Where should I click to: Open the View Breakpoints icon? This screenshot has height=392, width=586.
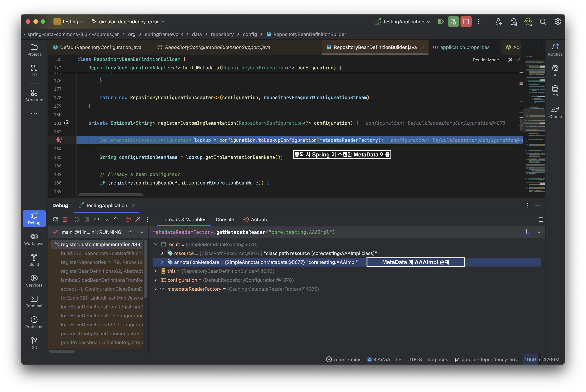pos(128,220)
